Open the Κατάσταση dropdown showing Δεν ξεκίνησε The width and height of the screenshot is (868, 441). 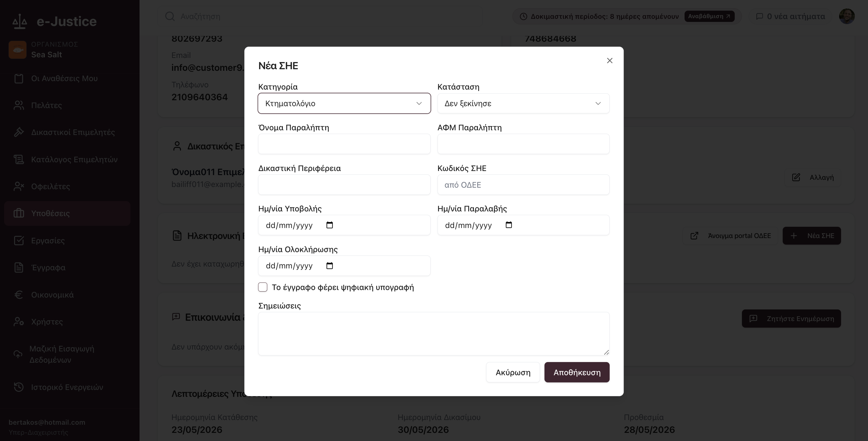tap(523, 103)
